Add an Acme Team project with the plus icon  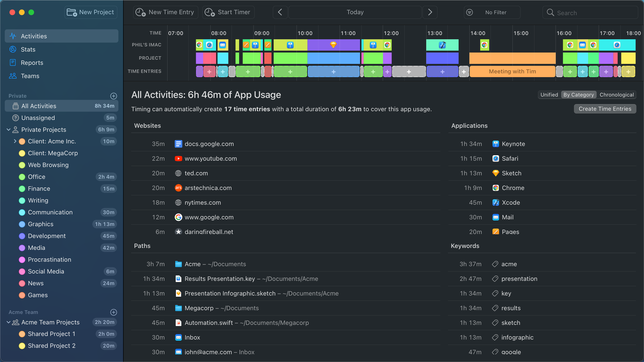(113, 312)
